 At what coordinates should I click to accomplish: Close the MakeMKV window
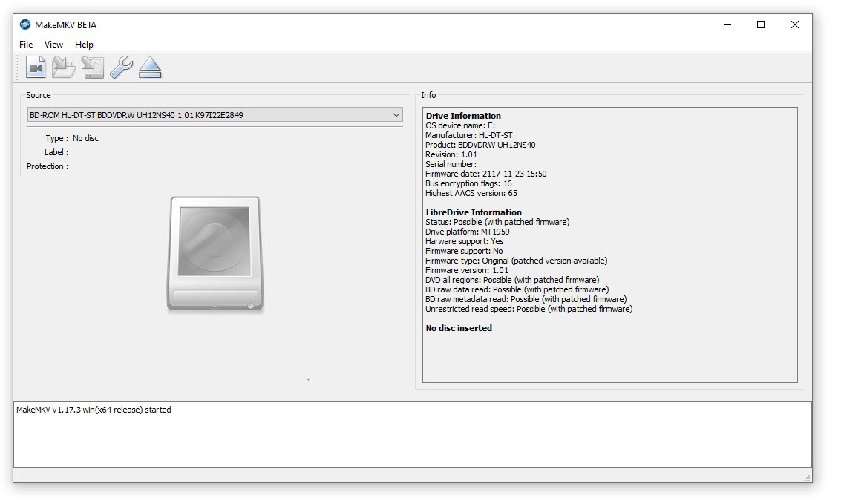[x=794, y=24]
